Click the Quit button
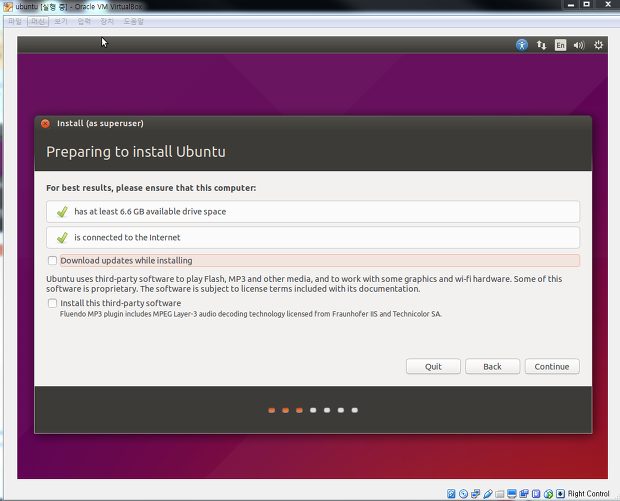Image resolution: width=620 pixels, height=501 pixels. pyautogui.click(x=433, y=367)
